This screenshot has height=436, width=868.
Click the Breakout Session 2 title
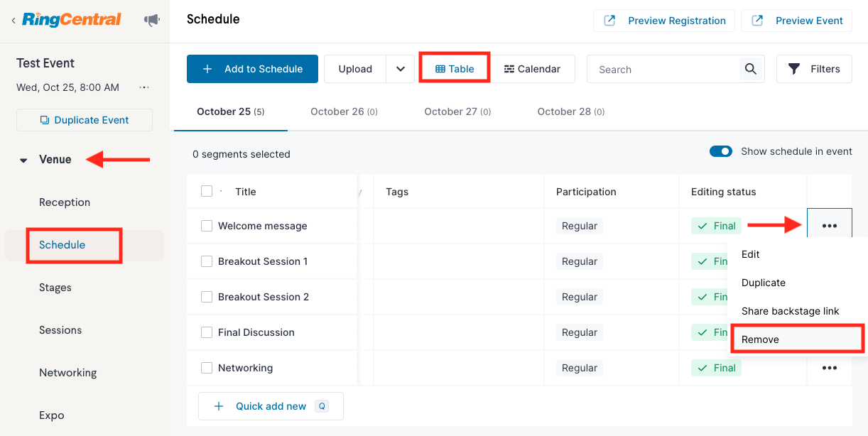coord(264,297)
